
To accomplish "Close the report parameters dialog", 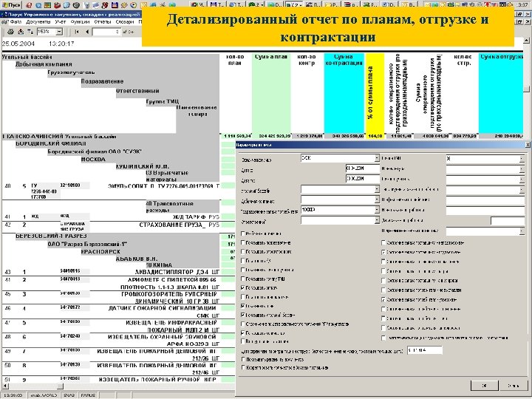I will tap(528, 145).
